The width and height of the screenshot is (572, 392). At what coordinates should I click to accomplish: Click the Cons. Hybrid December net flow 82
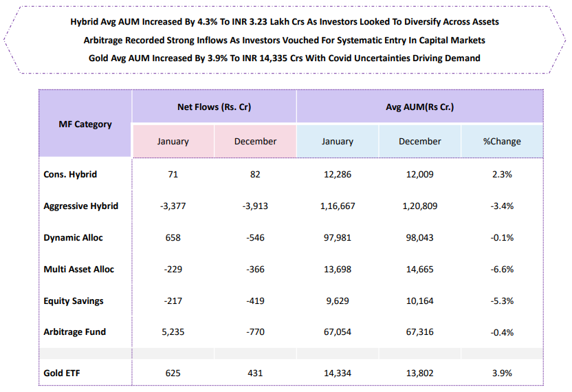[x=255, y=175]
